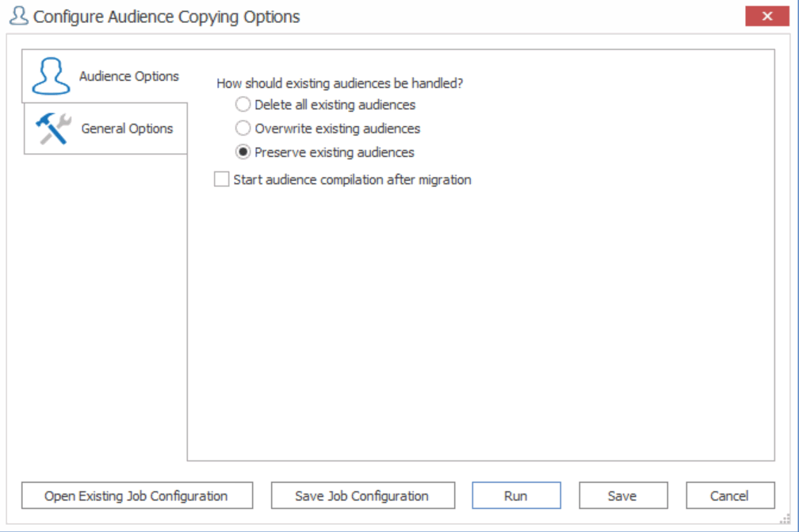Click the Run button
Screen dimensions: 799x532
[515, 495]
